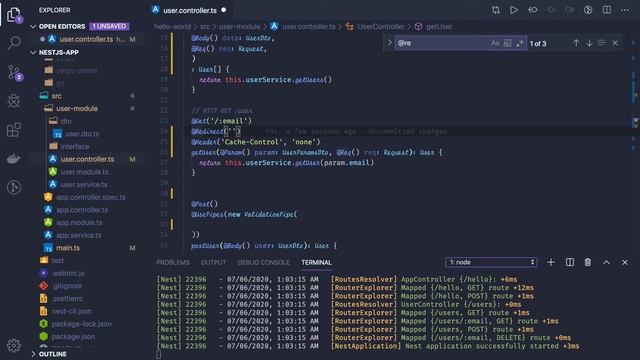Viewport: 640px width, 360px height.
Task: Expand the test folder
Action: pos(58,260)
